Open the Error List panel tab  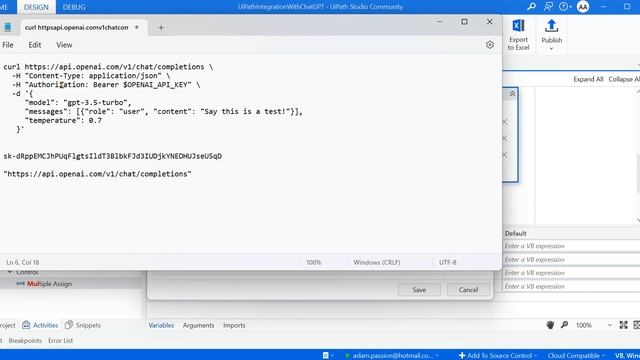pos(60,340)
